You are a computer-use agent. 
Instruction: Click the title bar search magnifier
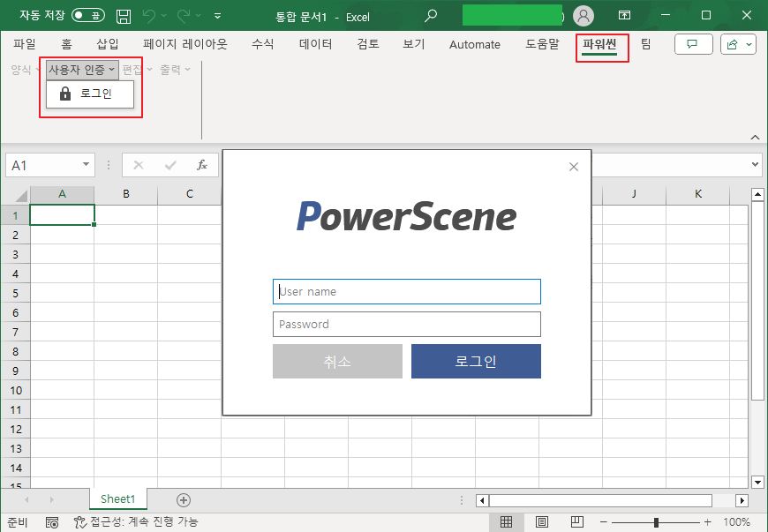coord(431,16)
